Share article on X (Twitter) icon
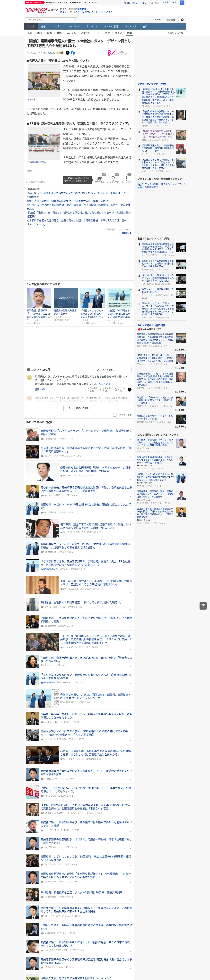 pos(67,53)
